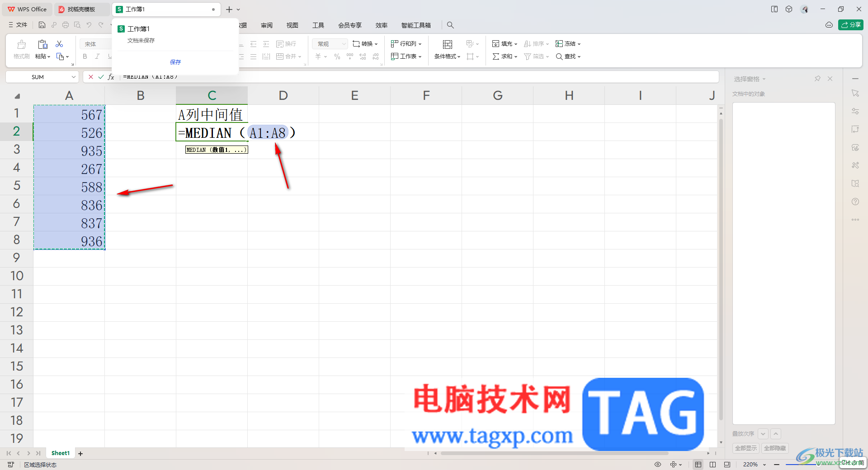This screenshot has width=868, height=470.
Task: Switch to Page Break Preview in status bar
Action: 713,465
